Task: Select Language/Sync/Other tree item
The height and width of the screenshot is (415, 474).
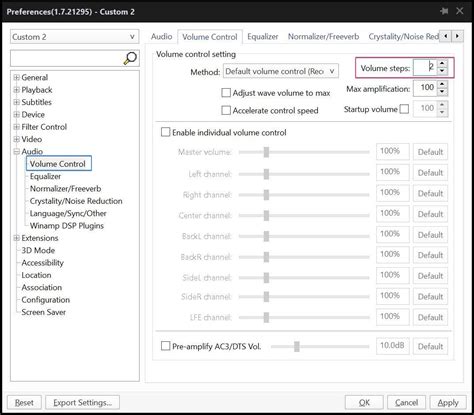Action: pyautogui.click(x=68, y=213)
